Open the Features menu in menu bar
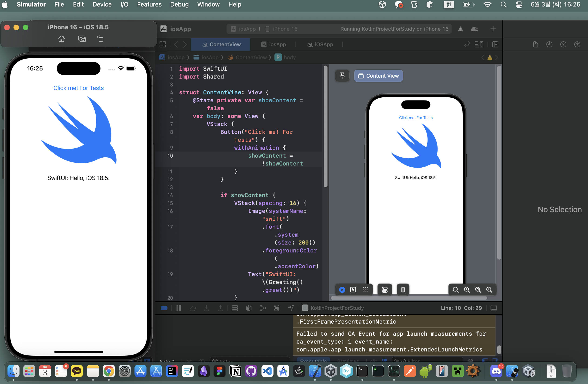 tap(149, 4)
